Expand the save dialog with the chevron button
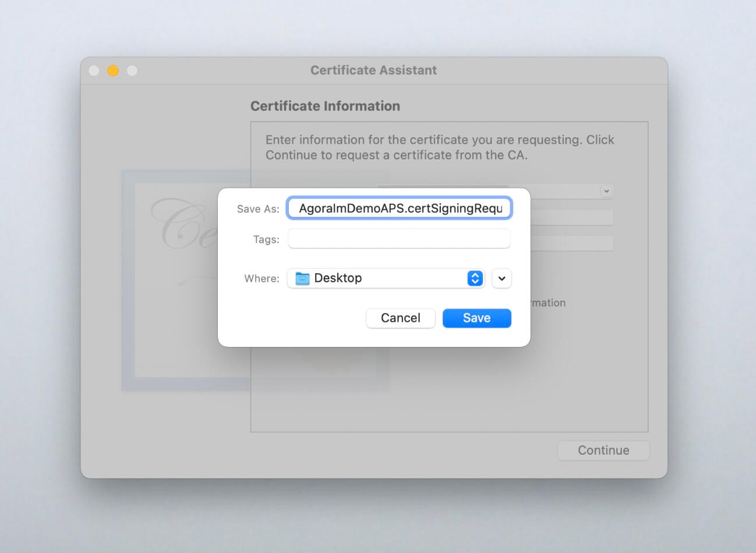This screenshot has height=553, width=756. pos(501,278)
